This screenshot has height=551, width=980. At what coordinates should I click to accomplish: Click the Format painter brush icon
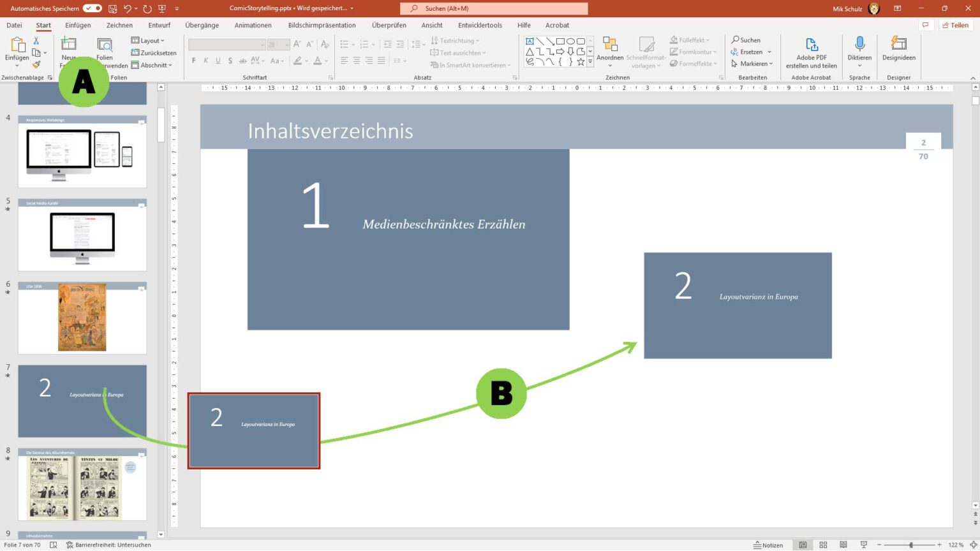point(36,64)
